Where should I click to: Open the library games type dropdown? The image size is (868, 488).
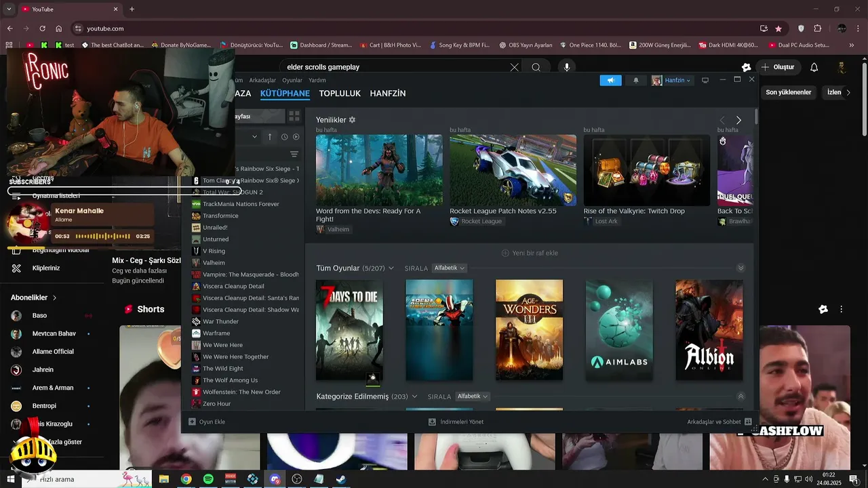pos(254,137)
